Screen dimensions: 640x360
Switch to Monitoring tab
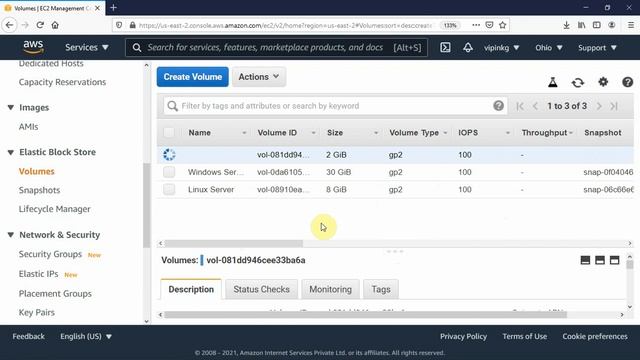coord(330,289)
